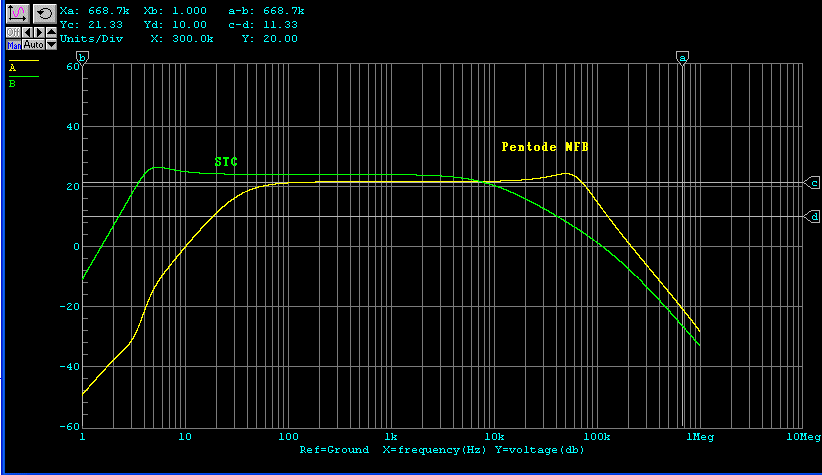Click the waveform graph setup icon
The image size is (822, 475).
coord(18,13)
